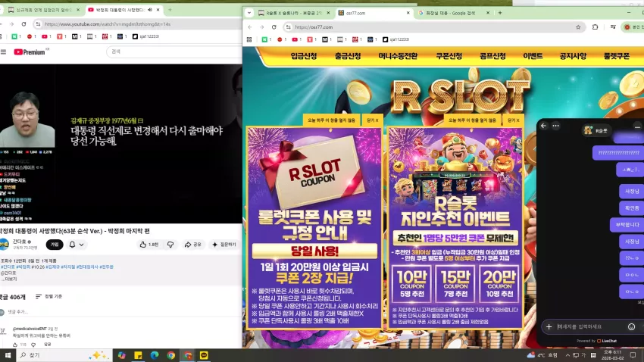Viewport: 644px width, 362px height.
Task: Open Sticky Notes from the taskbar
Action: 138,355
